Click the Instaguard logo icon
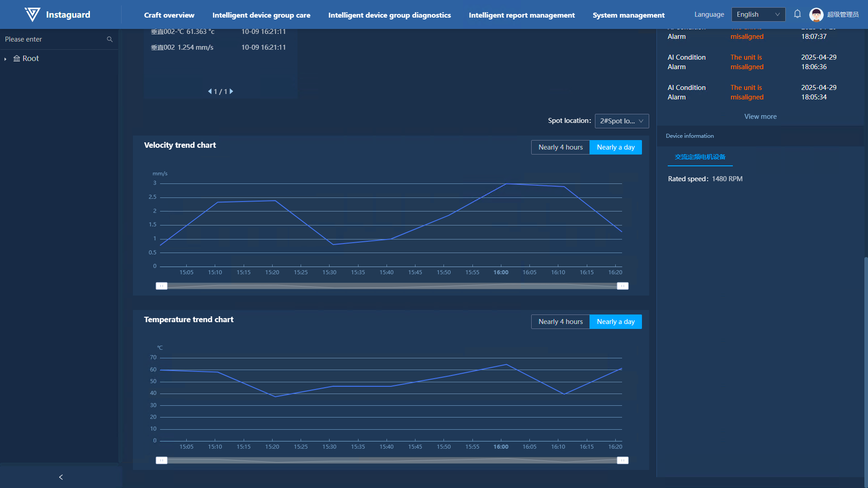 [33, 14]
